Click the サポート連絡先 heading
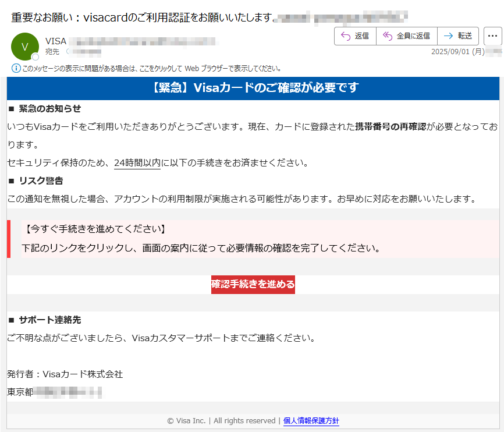This screenshot has height=432, width=504. pos(50,320)
